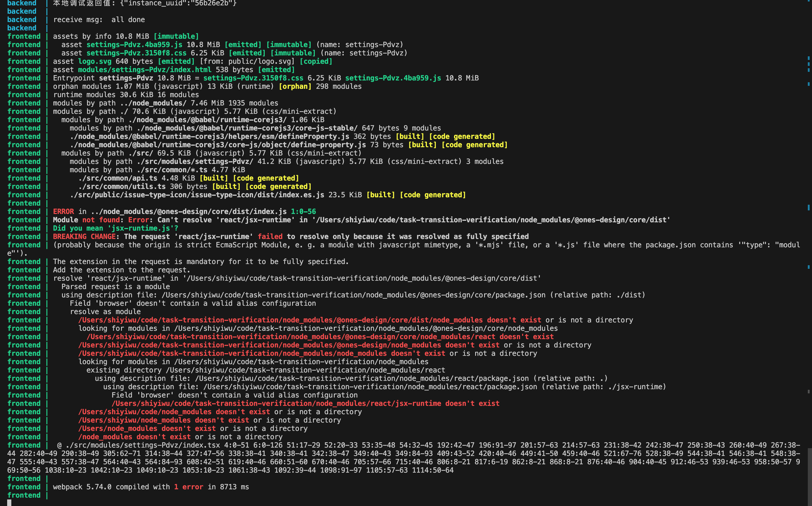
Task: Click the red 'BREAKING CHANGE' text
Action: tap(84, 237)
